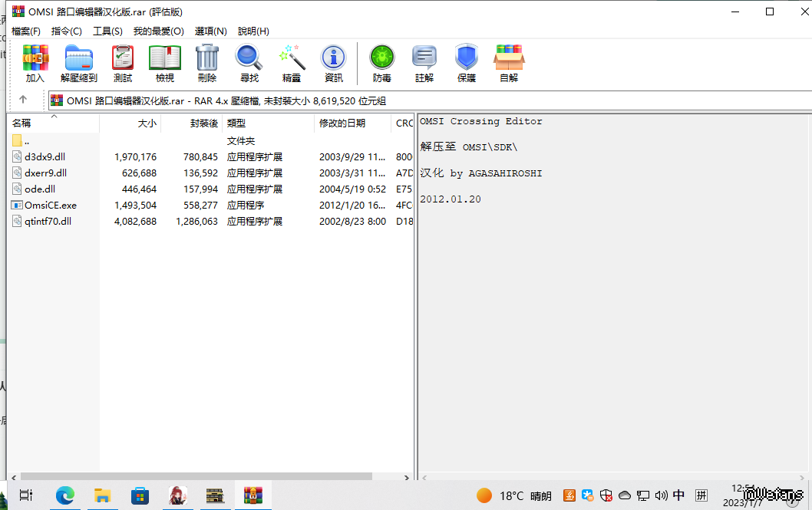Open the 選項(N) menu
The width and height of the screenshot is (812, 510).
click(211, 31)
